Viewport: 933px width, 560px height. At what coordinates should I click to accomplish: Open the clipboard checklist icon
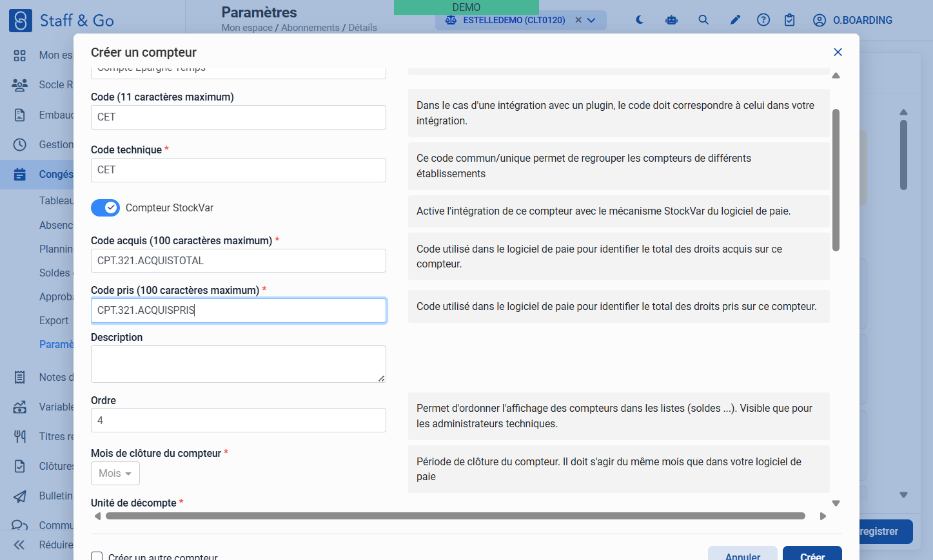790,20
